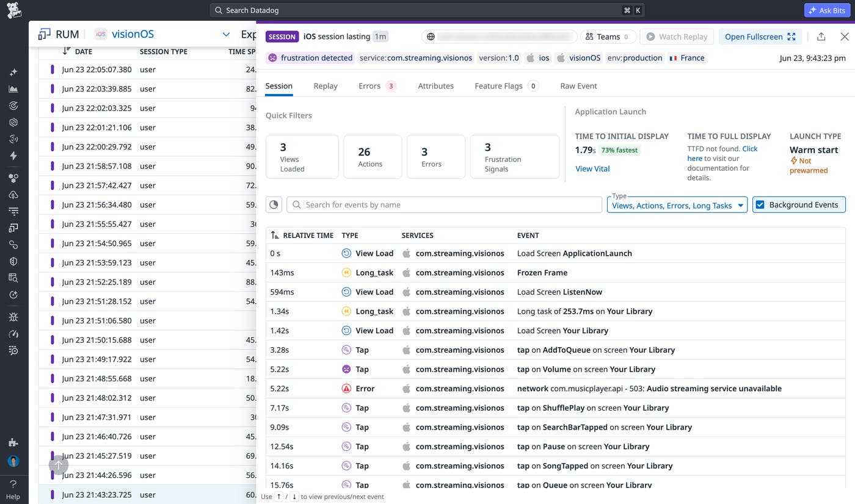Filter by 3 Frustration Signals card
The height and width of the screenshot is (504, 855).
pyautogui.click(x=515, y=157)
